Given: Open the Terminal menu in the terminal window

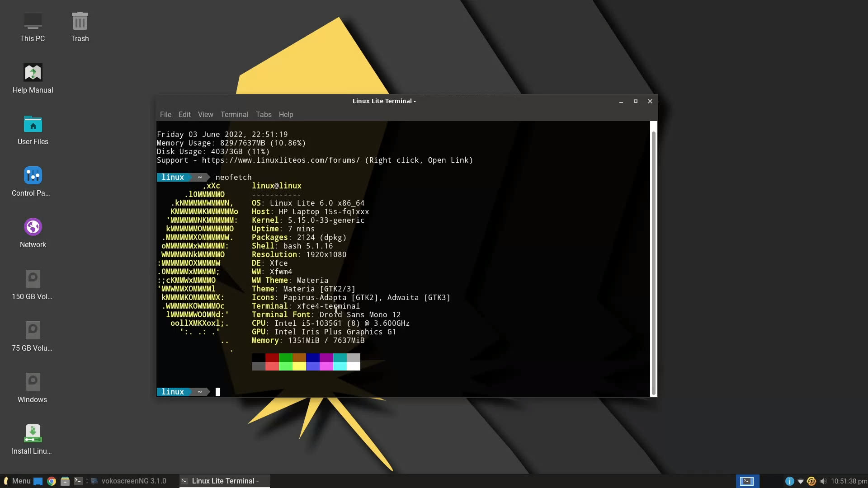Looking at the screenshot, I should [x=234, y=114].
